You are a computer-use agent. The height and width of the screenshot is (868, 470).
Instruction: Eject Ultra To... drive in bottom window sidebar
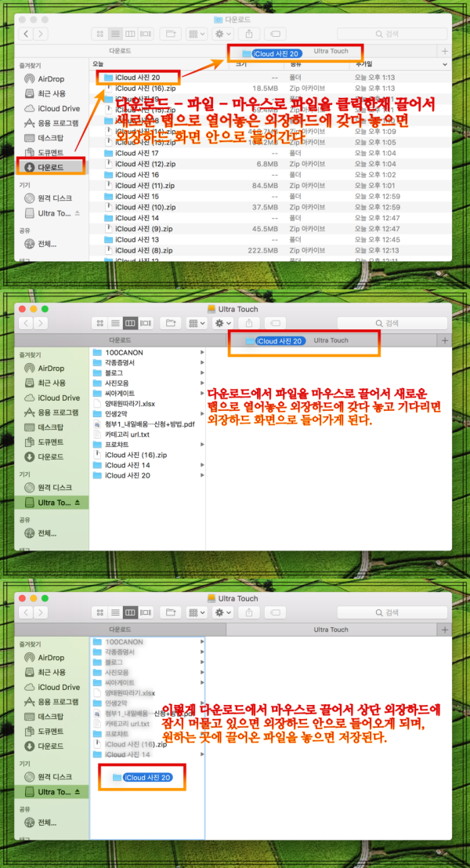tap(78, 792)
